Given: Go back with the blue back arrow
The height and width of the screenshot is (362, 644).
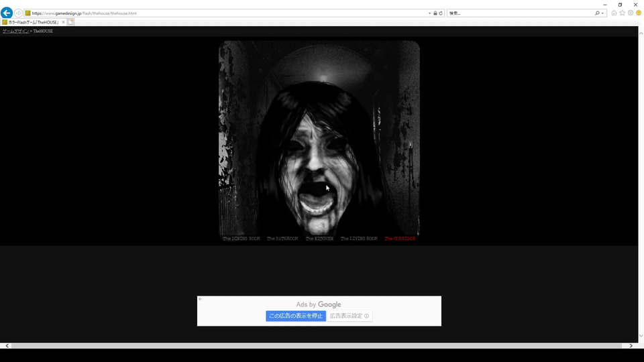Looking at the screenshot, I should click(x=7, y=13).
